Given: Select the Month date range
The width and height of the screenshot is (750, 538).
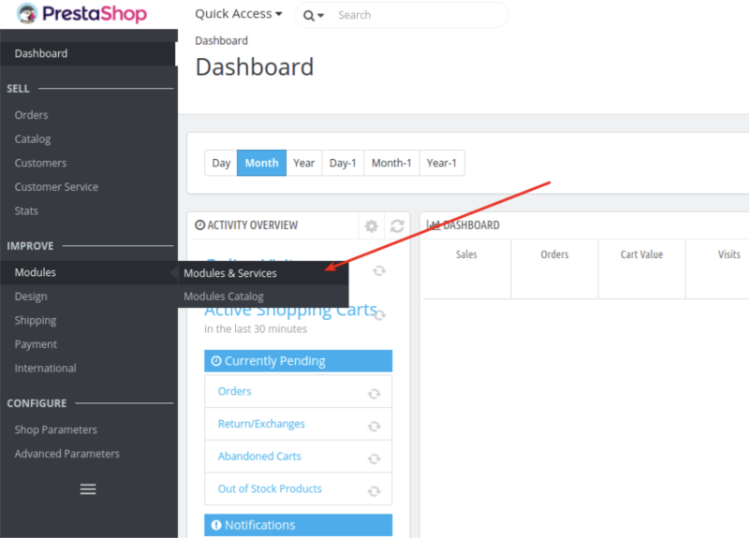Looking at the screenshot, I should pos(261,163).
